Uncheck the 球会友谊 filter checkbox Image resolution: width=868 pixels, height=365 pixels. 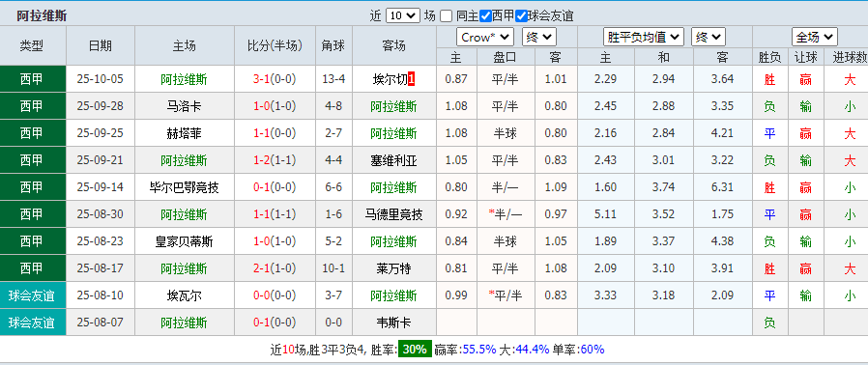click(x=521, y=16)
